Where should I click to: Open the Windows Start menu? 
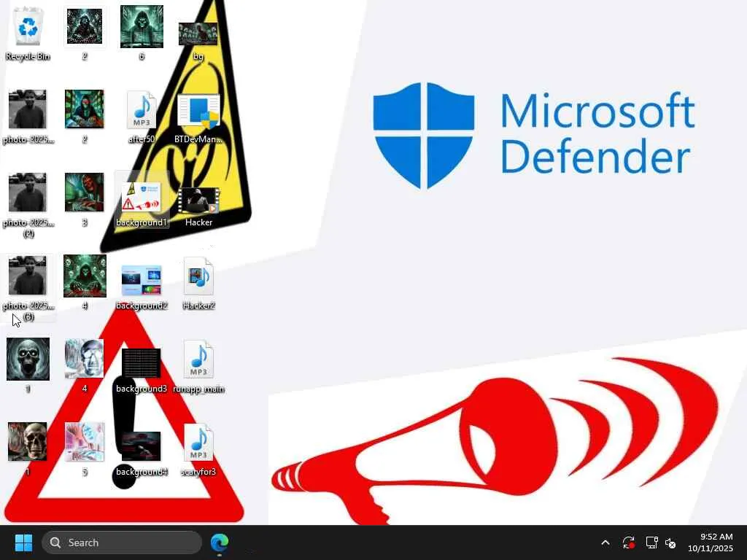pyautogui.click(x=23, y=542)
